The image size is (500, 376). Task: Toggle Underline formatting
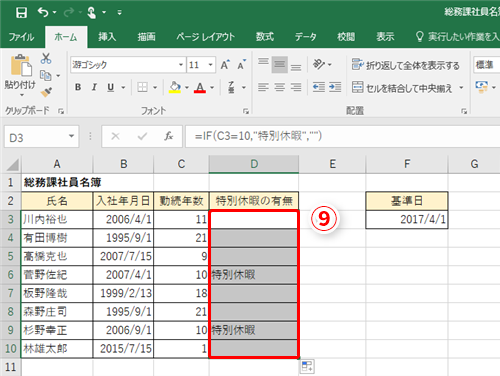tap(111, 87)
